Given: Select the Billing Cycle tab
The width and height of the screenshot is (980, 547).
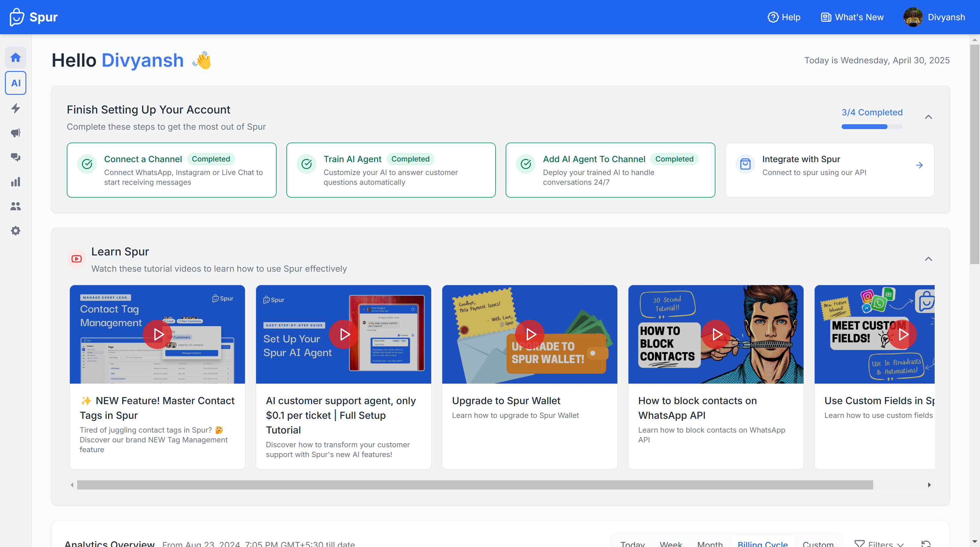Looking at the screenshot, I should pos(762,544).
